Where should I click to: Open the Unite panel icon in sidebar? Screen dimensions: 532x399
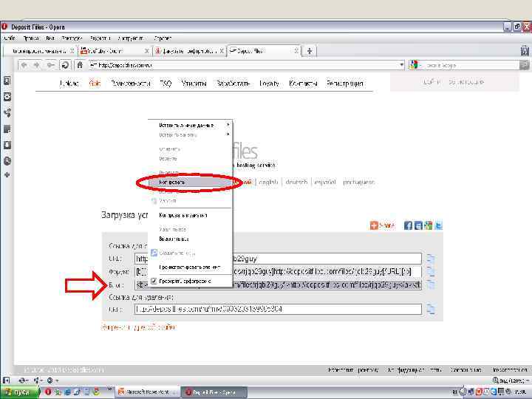(7, 112)
